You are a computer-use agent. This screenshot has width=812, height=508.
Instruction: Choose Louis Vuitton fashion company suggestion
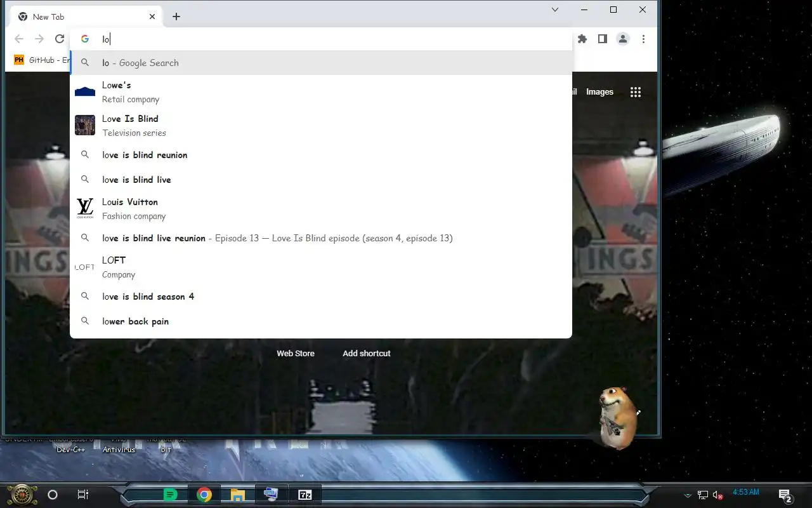pyautogui.click(x=321, y=209)
